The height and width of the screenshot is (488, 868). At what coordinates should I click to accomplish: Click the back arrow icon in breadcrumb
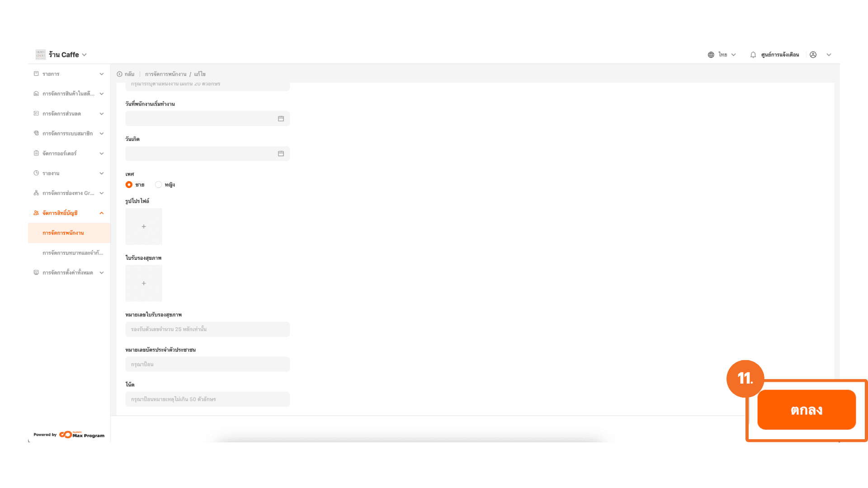click(x=119, y=74)
